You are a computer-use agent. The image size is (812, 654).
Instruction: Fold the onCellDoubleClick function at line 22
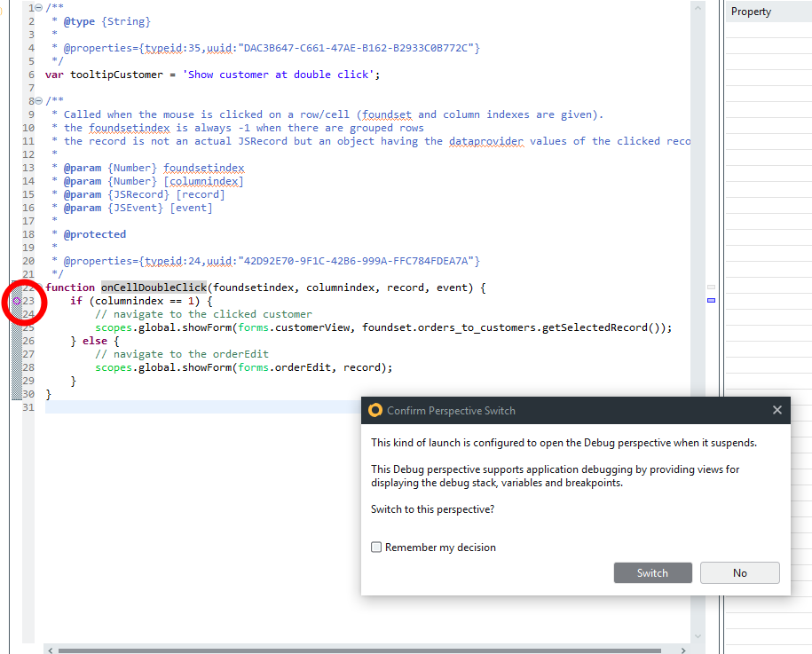tap(38, 288)
